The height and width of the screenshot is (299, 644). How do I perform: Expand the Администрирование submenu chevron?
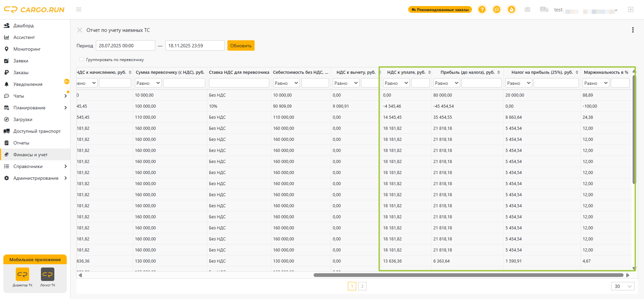tap(65, 178)
